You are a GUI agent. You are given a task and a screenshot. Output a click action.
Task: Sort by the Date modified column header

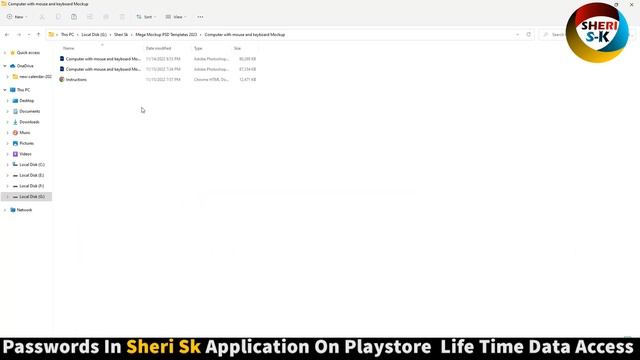coord(158,48)
